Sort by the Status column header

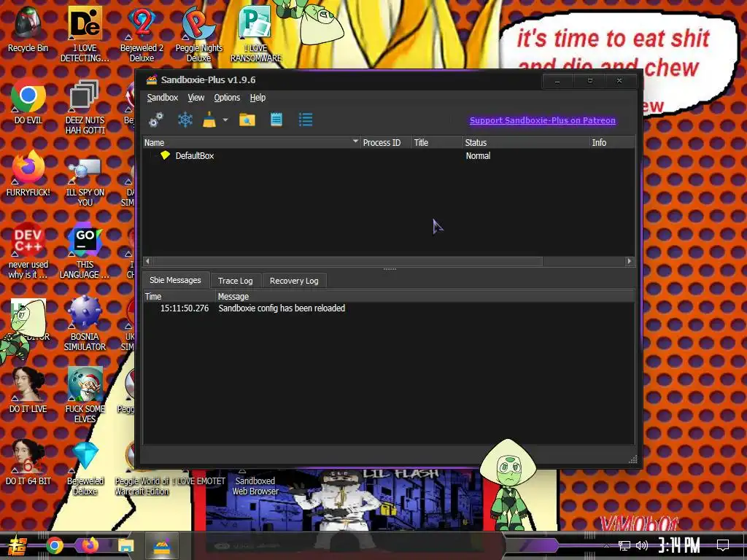[526, 142]
